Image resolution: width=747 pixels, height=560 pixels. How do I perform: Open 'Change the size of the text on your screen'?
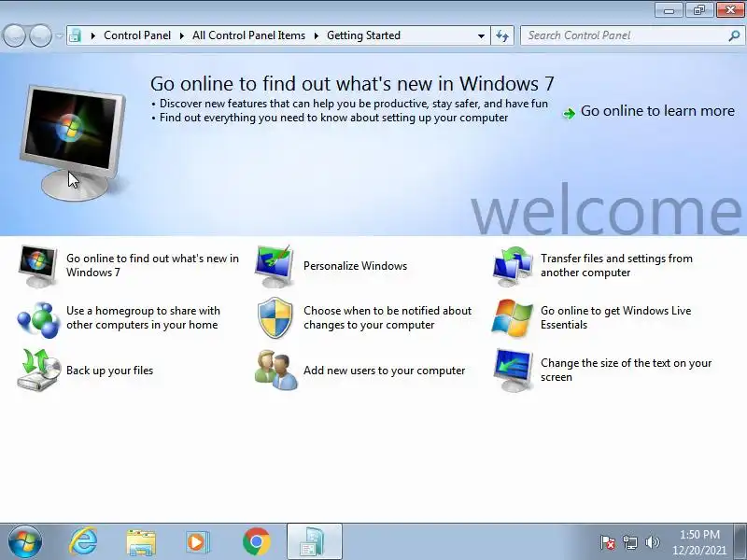point(626,370)
